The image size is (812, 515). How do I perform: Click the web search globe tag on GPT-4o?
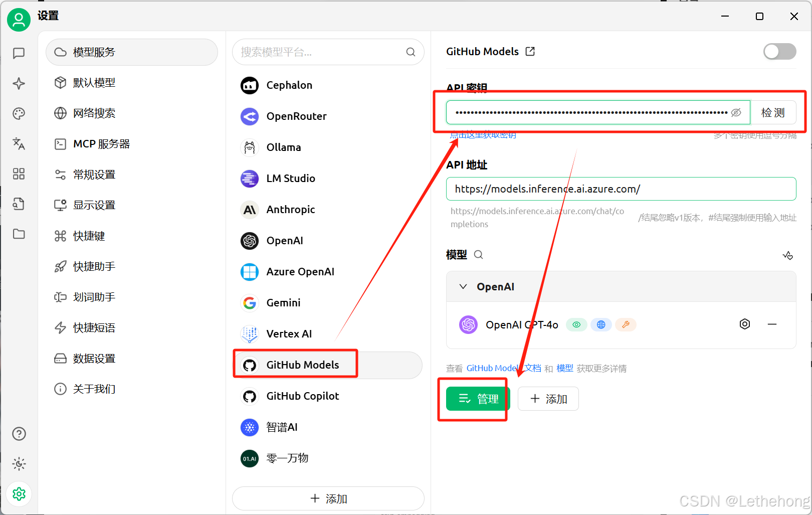click(601, 325)
